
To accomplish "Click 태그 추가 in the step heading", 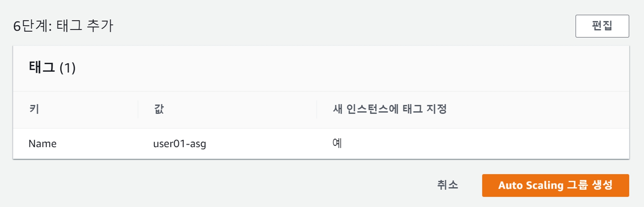I will click(x=85, y=26).
